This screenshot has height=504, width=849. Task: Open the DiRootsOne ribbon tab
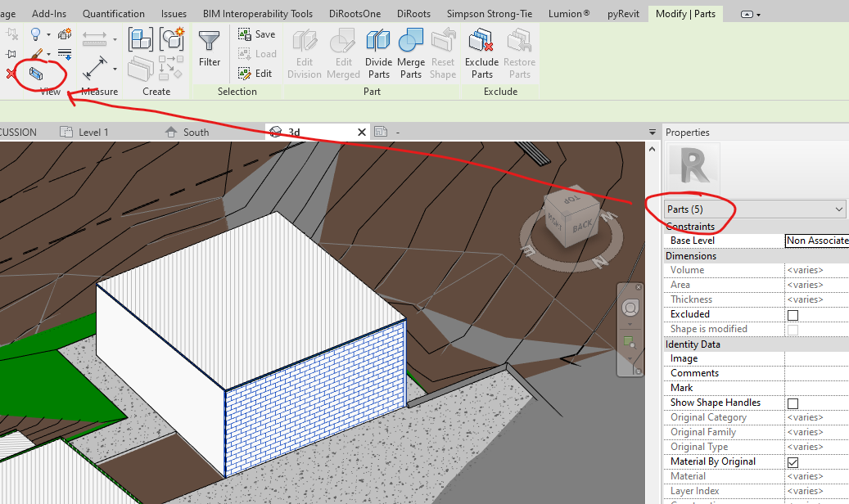(x=355, y=14)
